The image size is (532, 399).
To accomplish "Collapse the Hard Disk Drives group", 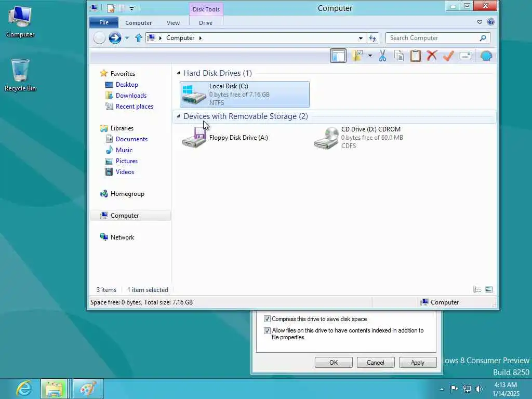I will [x=179, y=73].
